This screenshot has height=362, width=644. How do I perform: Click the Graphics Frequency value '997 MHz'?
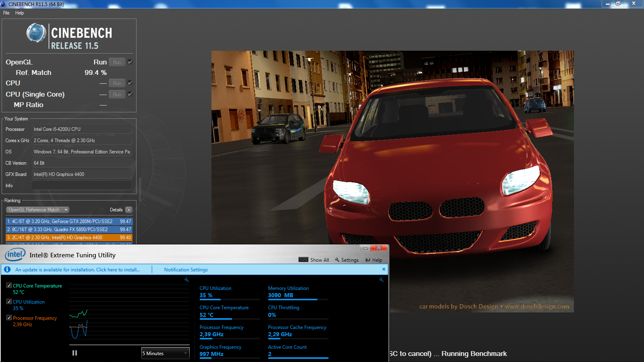pos(211,354)
